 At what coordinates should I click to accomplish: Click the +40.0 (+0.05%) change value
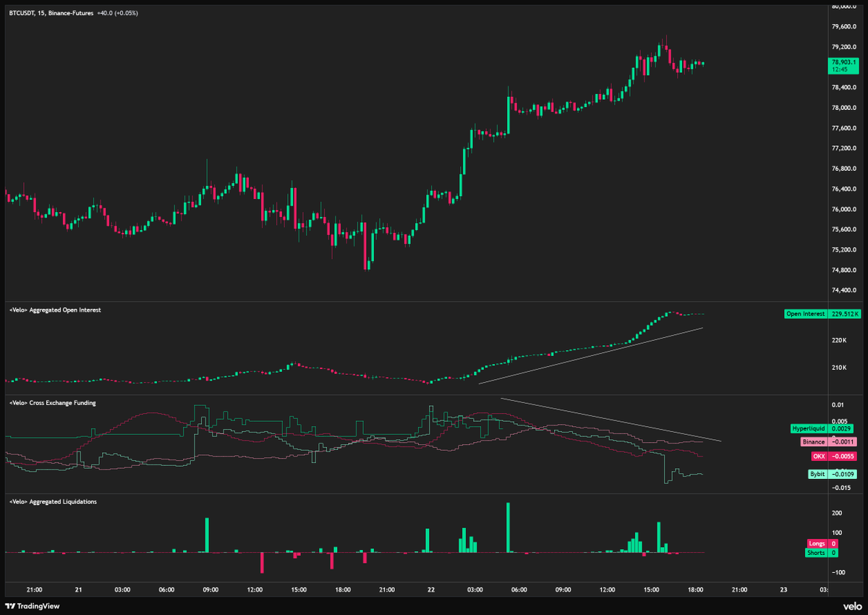118,13
